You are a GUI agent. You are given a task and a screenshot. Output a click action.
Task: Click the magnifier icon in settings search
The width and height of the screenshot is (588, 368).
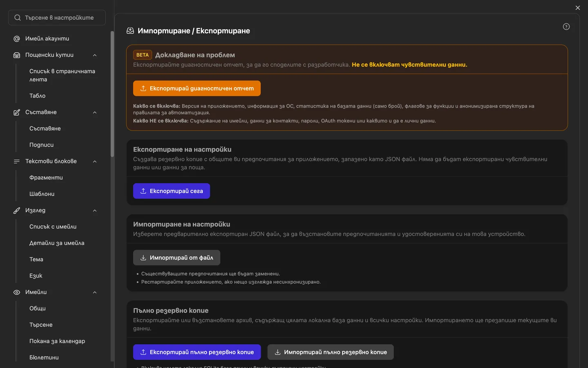coord(18,18)
